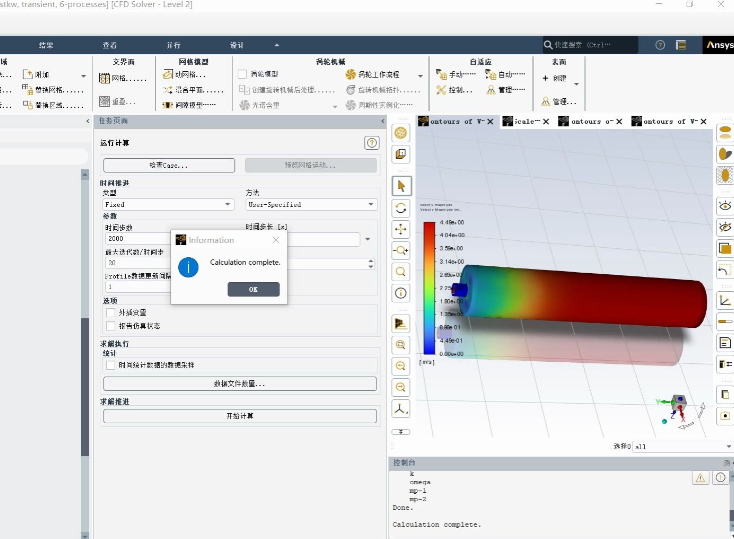This screenshot has width=734, height=539.
Task: Click the replace mesh ribbon button
Action: [53, 89]
